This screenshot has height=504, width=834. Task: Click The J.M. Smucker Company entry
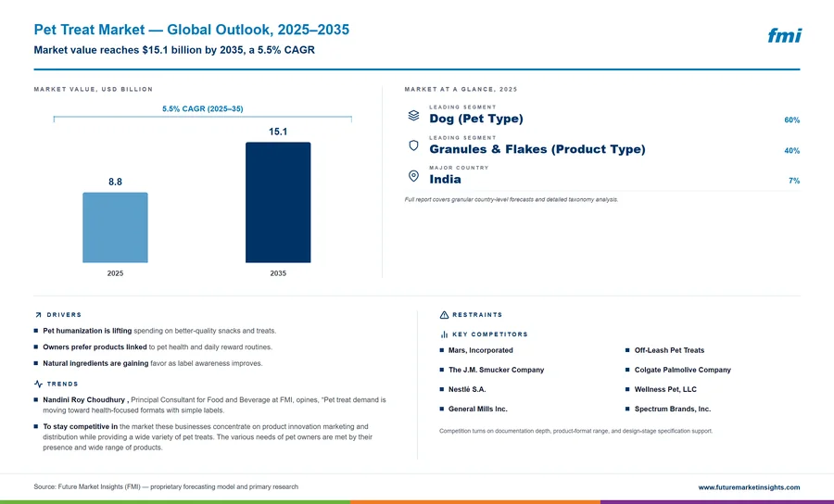pyautogui.click(x=496, y=370)
